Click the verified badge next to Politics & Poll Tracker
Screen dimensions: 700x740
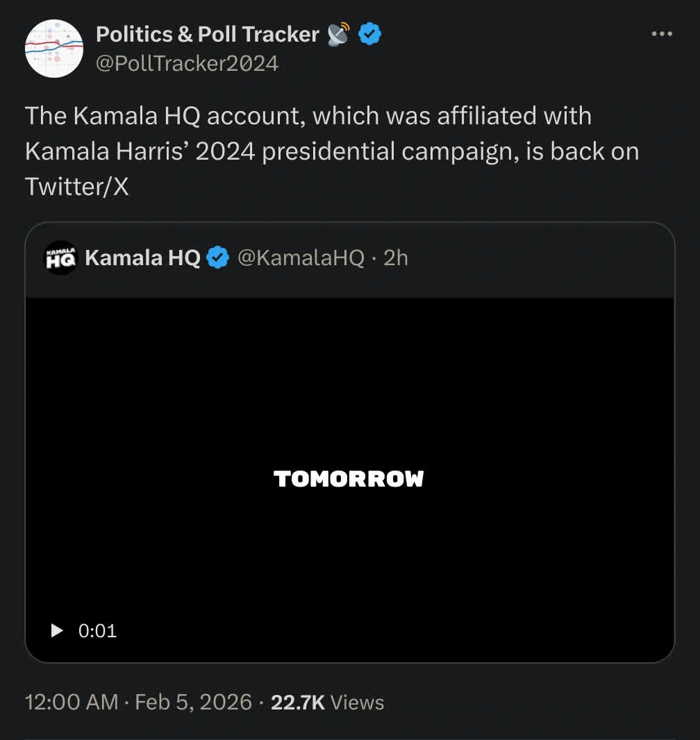click(369, 33)
